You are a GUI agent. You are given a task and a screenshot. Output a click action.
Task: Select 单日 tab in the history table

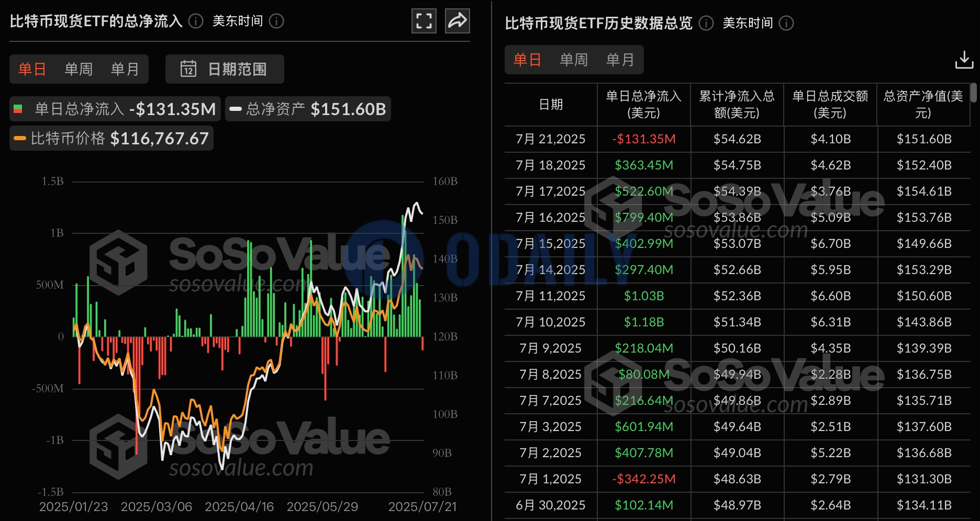click(x=528, y=60)
